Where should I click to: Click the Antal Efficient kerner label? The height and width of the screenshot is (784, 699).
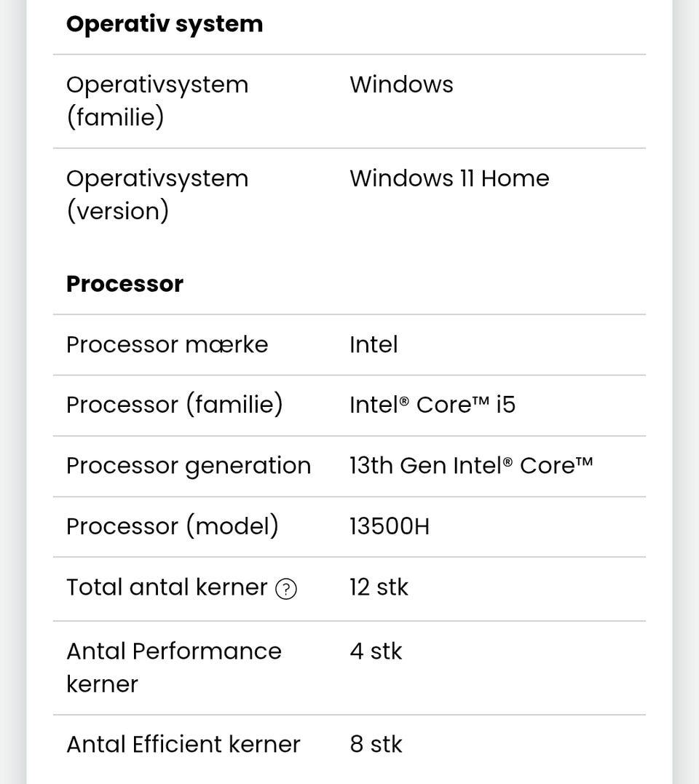(x=183, y=745)
